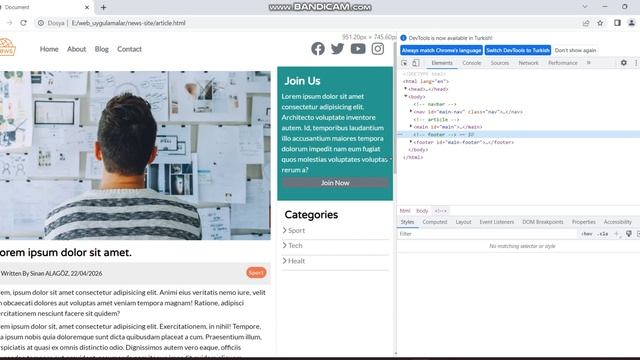Open the Accessibility tab
Image resolution: width=640 pixels, height=360 pixels.
(618, 222)
